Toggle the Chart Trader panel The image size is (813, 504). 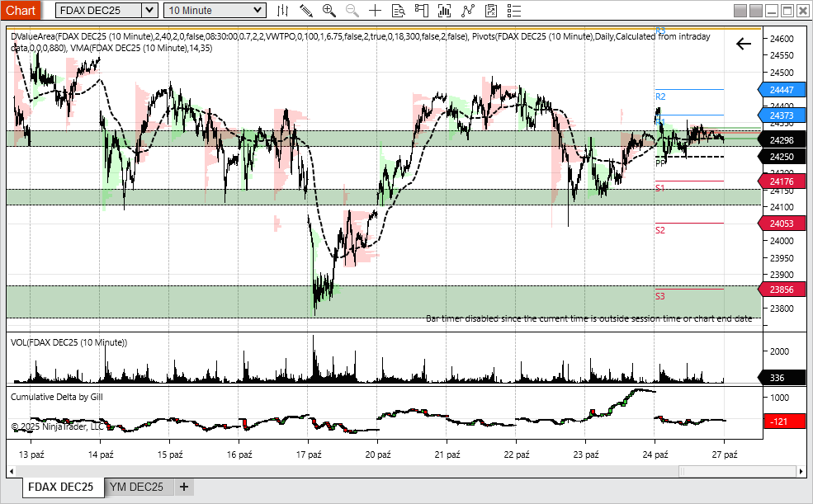point(422,11)
